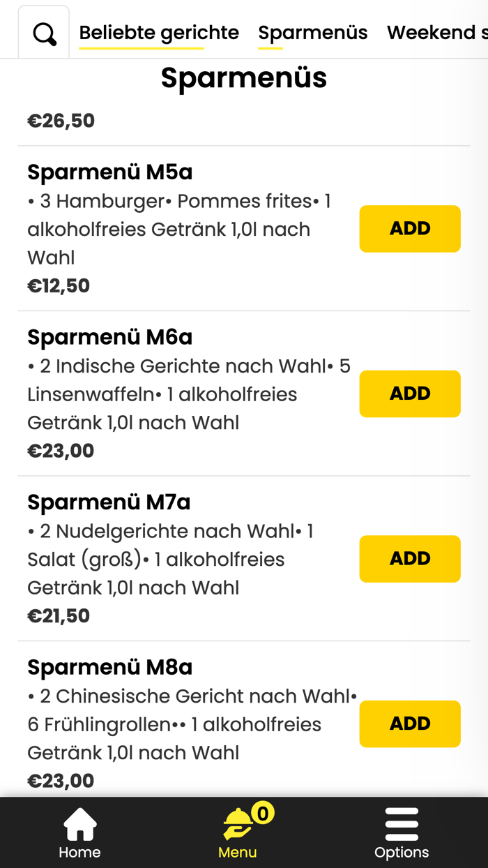Open Sparmenü M7a item title
Screen dimensions: 488x868
click(x=109, y=502)
